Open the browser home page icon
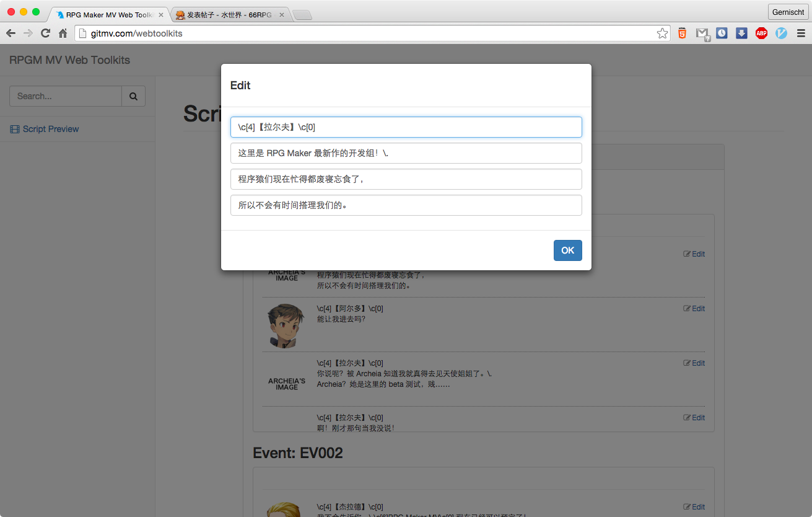Image resolution: width=812 pixels, height=517 pixels. [63, 33]
